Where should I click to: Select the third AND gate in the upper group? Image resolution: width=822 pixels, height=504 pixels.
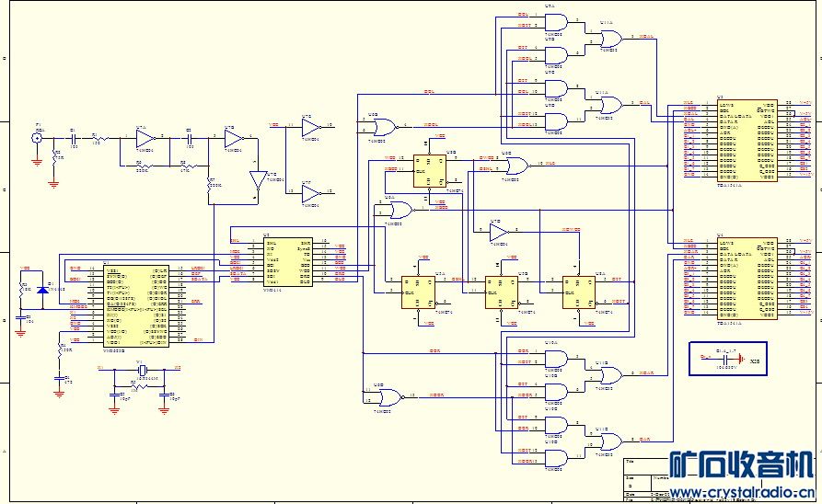[x=556, y=88]
